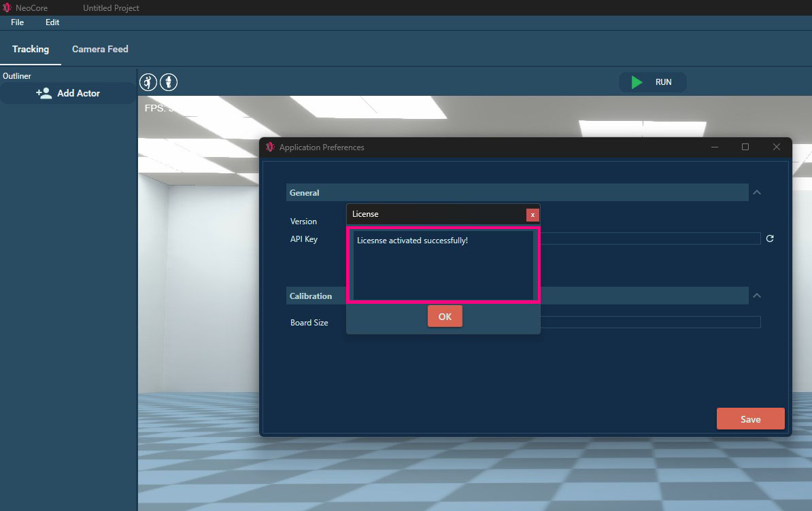
Task: Maximize the Application Preferences window
Action: coord(745,147)
